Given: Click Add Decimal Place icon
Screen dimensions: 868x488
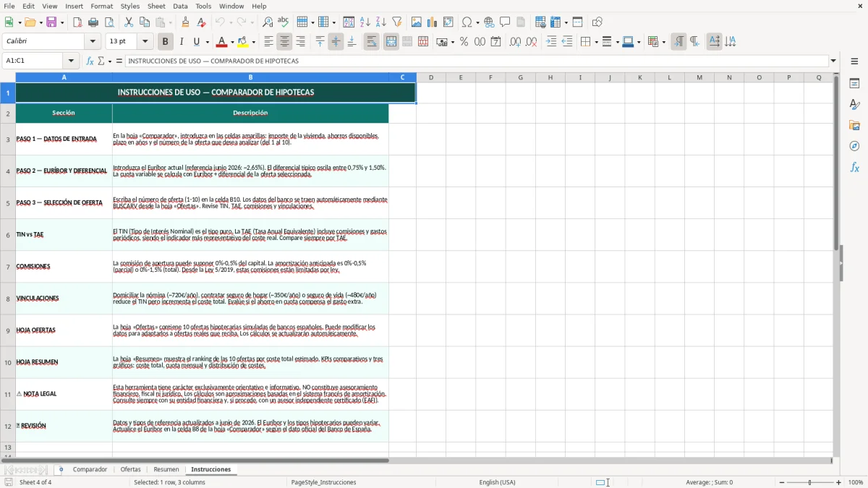Looking at the screenshot, I should (x=515, y=42).
